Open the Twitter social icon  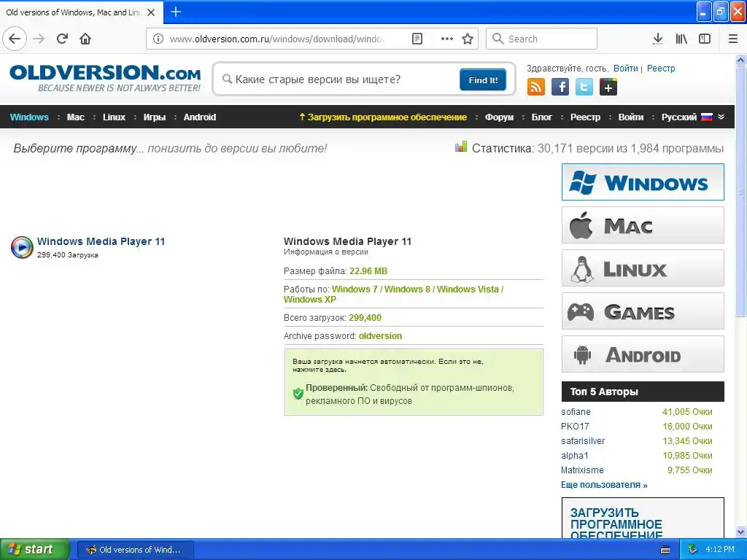click(x=584, y=87)
